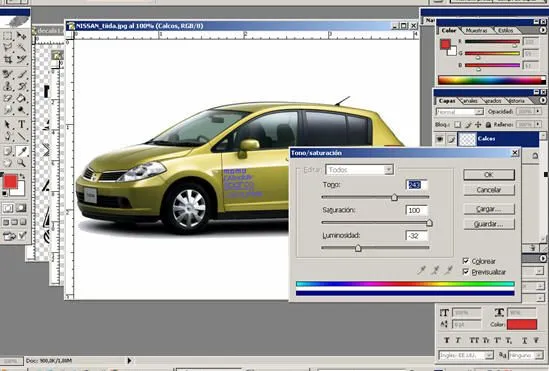Select the Blur tool
Image resolution: width=549 pixels, height=371 pixels.
(x=8, y=110)
